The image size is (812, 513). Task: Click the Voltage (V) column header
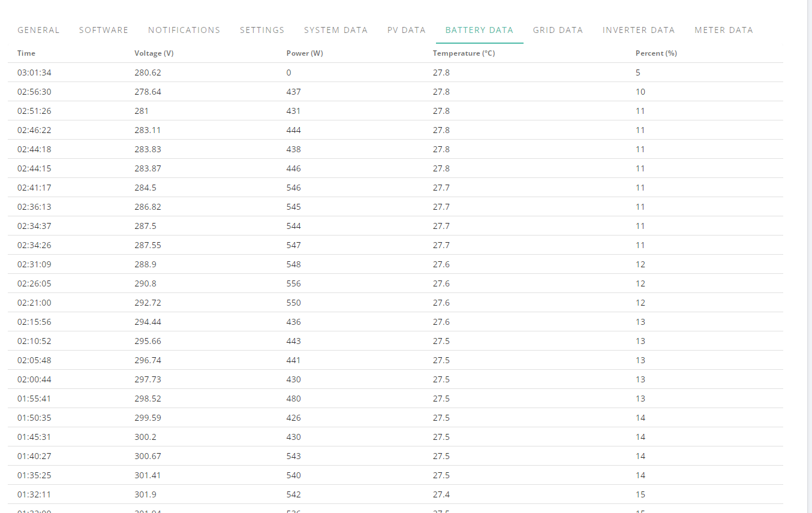click(154, 53)
